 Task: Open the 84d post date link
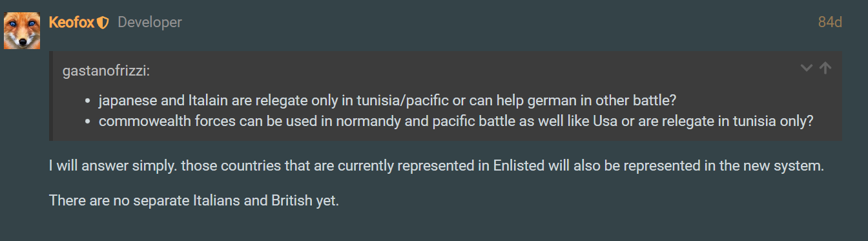pos(830,23)
